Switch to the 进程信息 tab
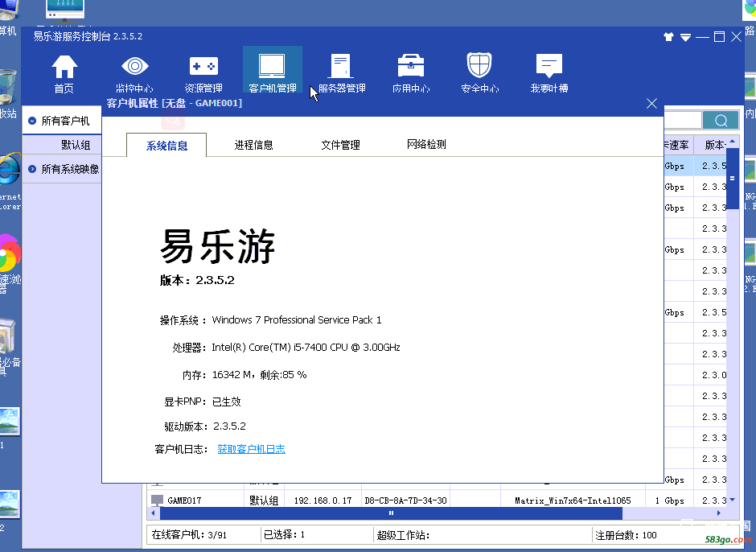This screenshot has width=756, height=552. (x=253, y=145)
